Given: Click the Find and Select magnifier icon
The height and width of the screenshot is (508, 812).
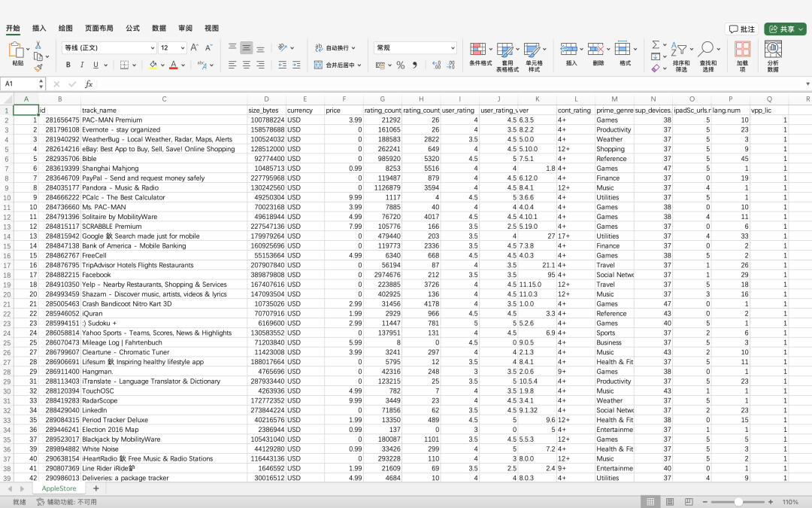Looking at the screenshot, I should point(705,49).
